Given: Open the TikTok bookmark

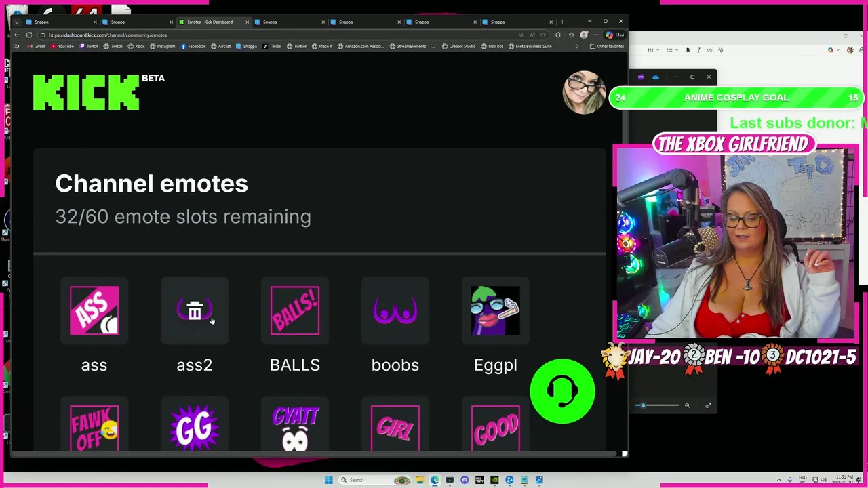Looking at the screenshot, I should [x=271, y=46].
